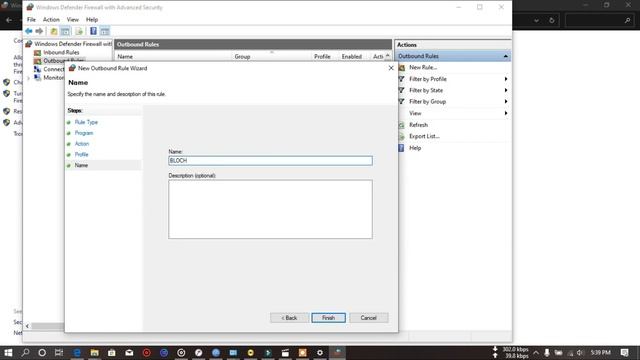Show hidden system tray icons
The height and width of the screenshot is (360, 640).
pos(536,352)
